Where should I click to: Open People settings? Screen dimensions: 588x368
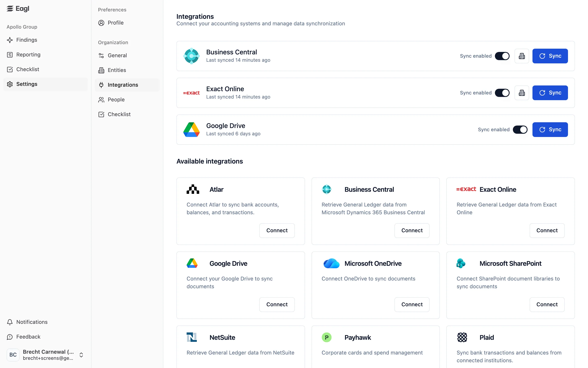pyautogui.click(x=127, y=100)
